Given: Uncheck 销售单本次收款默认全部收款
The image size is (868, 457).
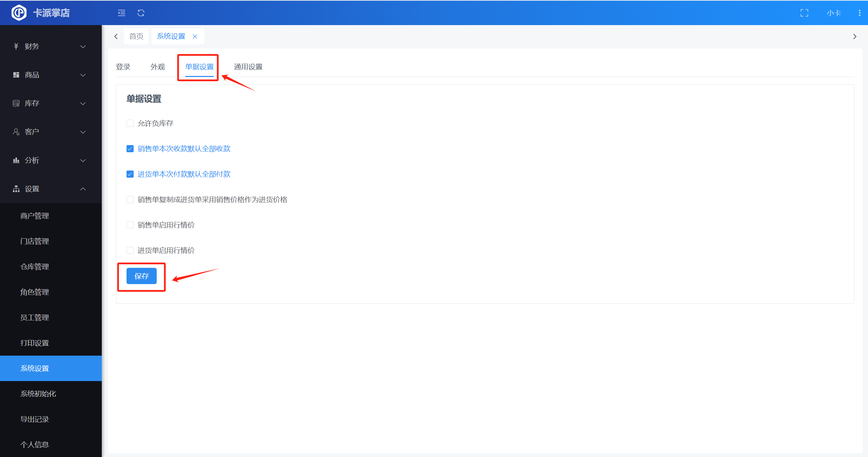Looking at the screenshot, I should 130,148.
